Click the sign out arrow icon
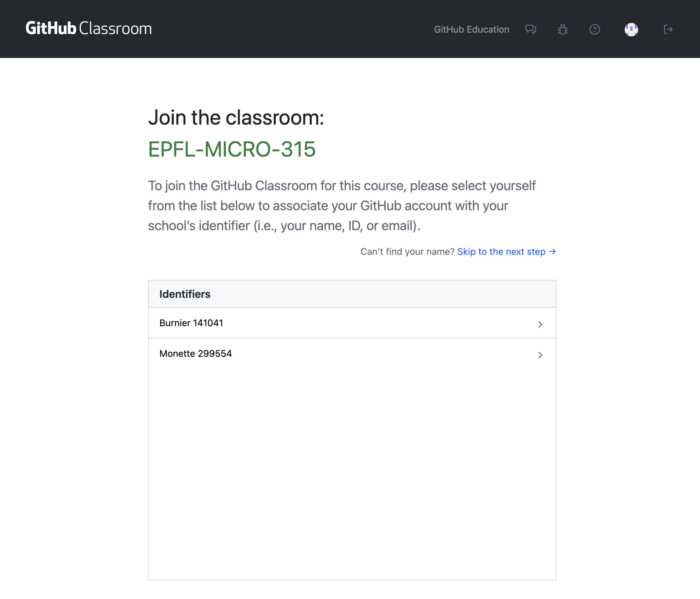This screenshot has width=700, height=599. point(668,29)
